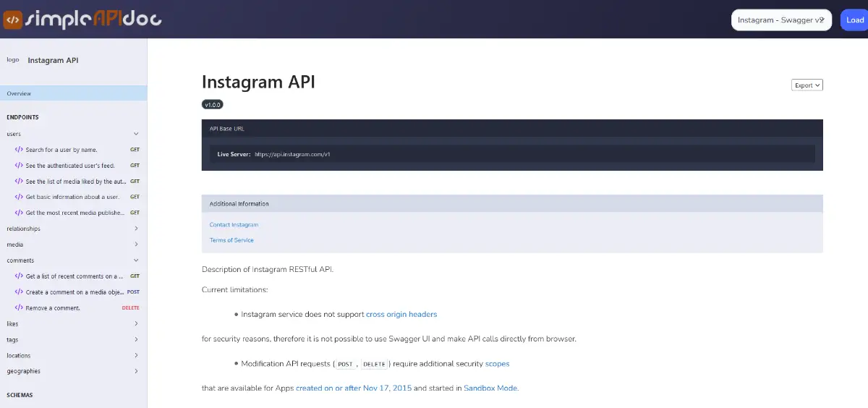Image resolution: width=868 pixels, height=408 pixels.
Task: Click code icon beside Get basic information
Action: tap(19, 197)
